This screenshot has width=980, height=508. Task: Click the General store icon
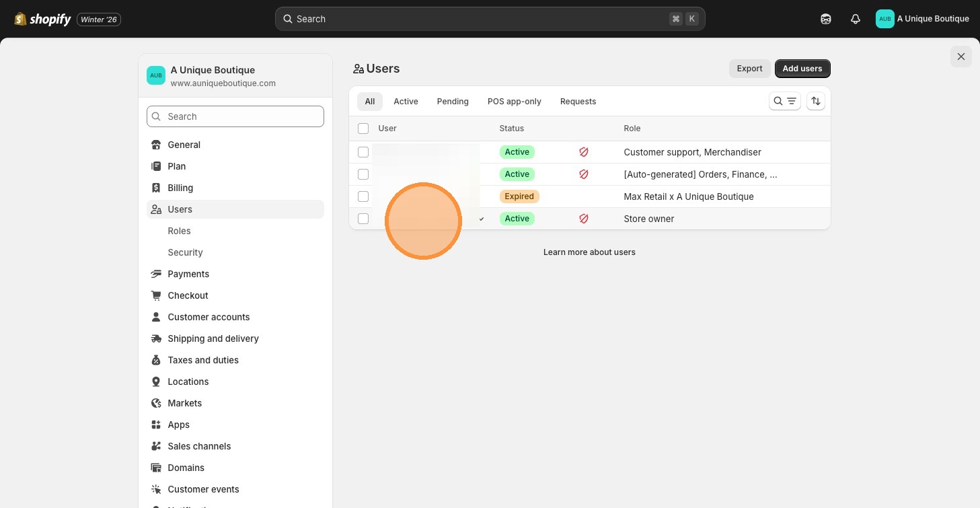point(156,145)
